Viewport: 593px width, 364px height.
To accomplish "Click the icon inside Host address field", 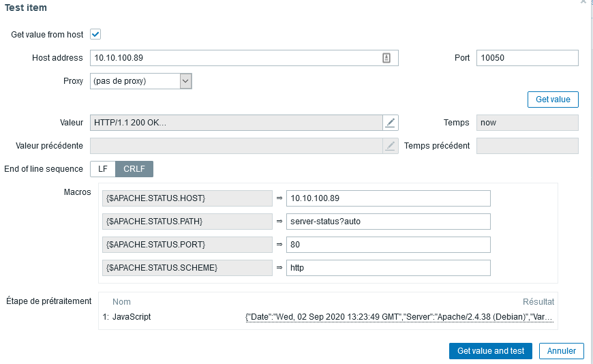I will 386,59.
